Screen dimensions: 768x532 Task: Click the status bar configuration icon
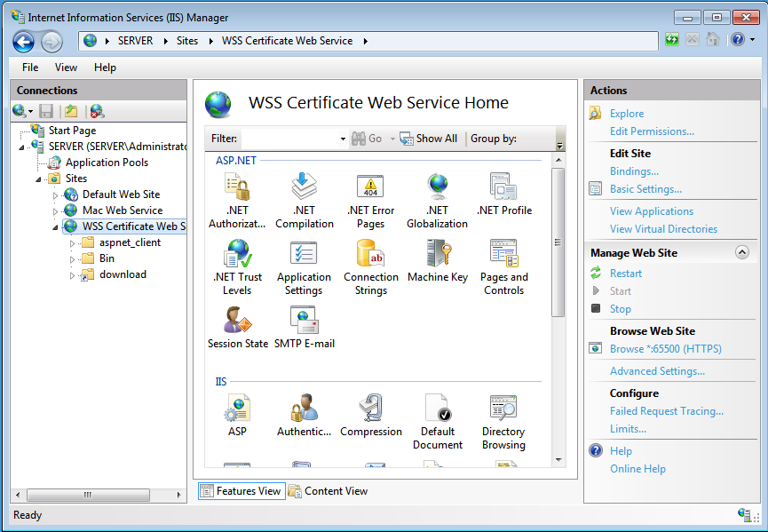pyautogui.click(x=745, y=515)
